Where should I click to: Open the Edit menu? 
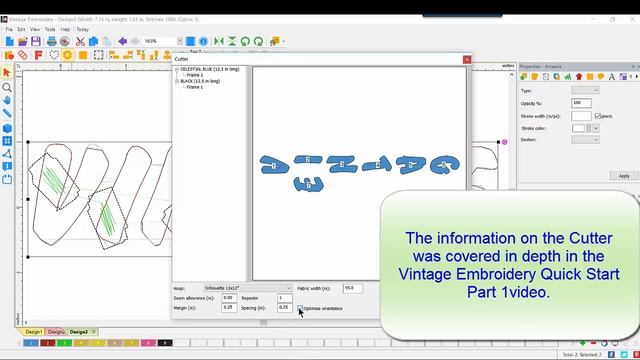[x=21, y=29]
